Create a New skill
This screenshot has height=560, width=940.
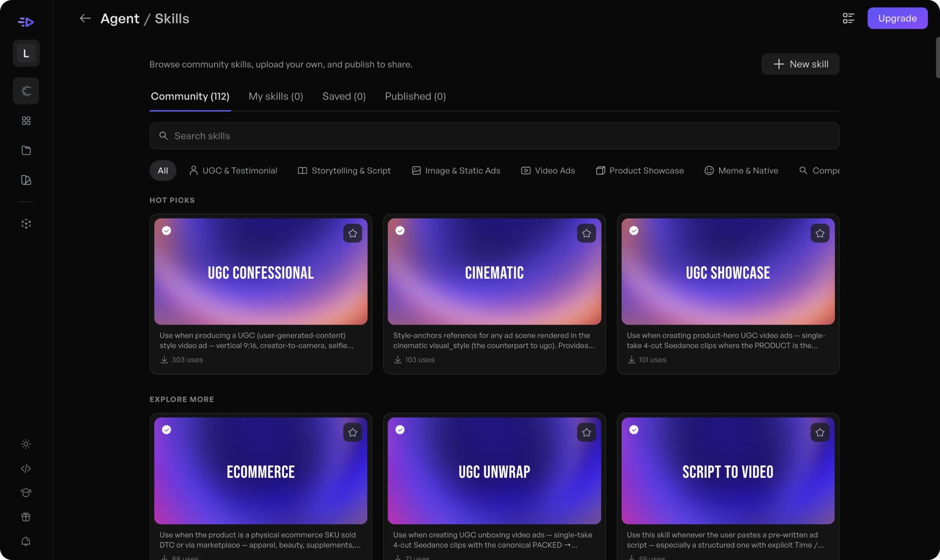click(x=800, y=64)
